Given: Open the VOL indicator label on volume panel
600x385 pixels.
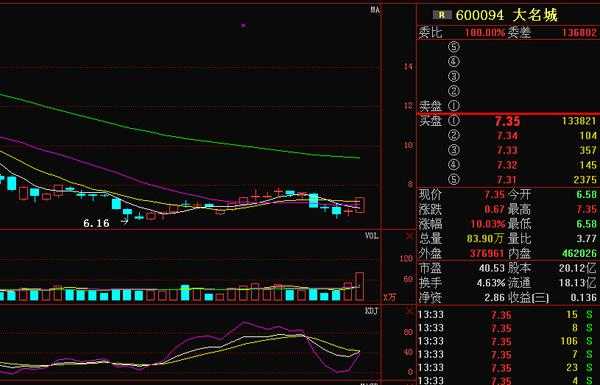Looking at the screenshot, I should (372, 236).
